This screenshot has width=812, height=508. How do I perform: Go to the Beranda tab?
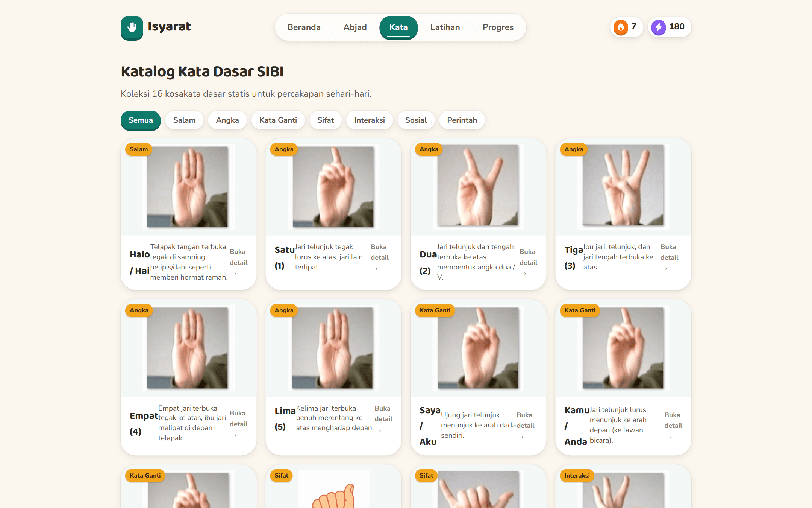[304, 27]
